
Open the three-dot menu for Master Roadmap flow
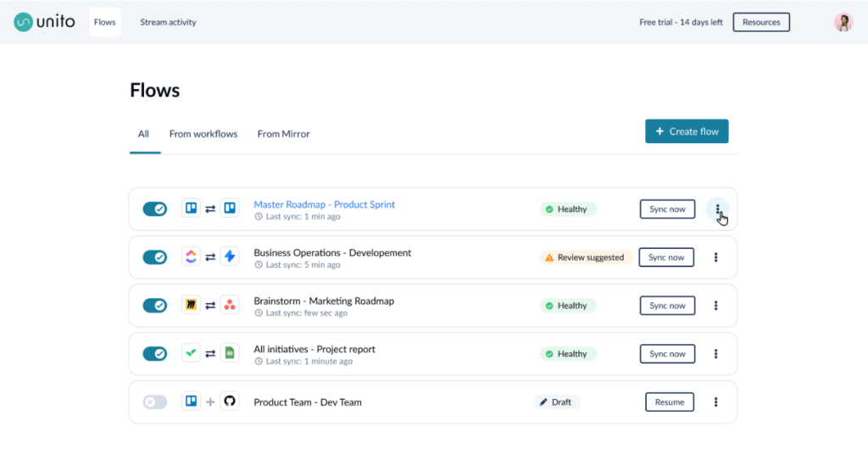tap(717, 209)
